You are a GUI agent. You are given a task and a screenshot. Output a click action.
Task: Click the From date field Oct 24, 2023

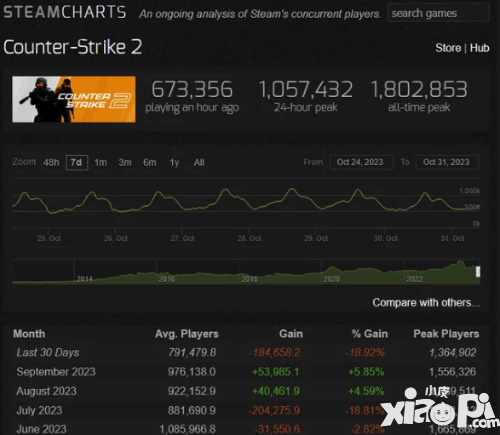(361, 162)
